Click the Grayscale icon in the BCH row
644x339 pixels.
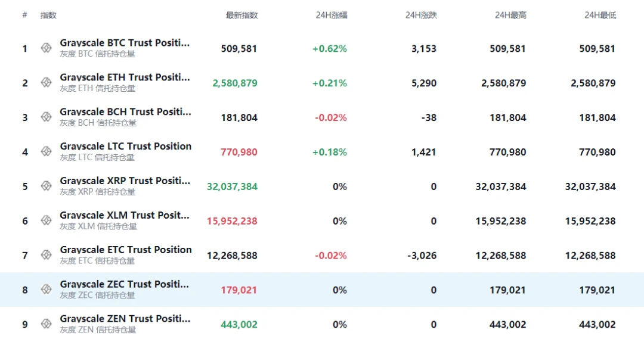point(46,117)
